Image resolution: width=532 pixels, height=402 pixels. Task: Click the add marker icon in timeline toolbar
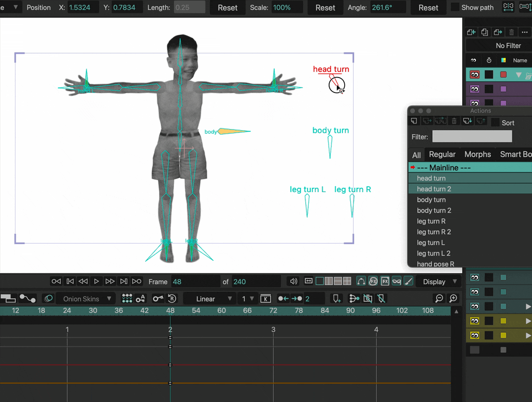336,298
